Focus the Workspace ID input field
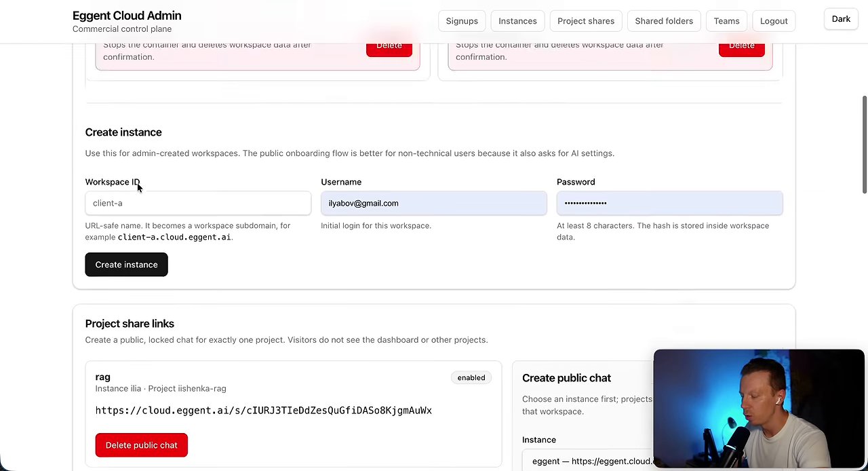Screen dimensions: 868x471 coord(198,203)
